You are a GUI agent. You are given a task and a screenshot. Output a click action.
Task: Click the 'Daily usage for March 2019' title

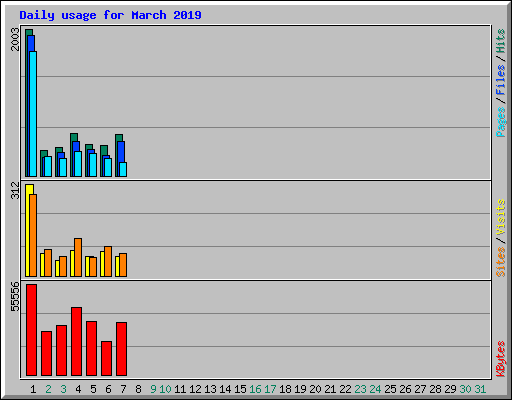[110, 15]
